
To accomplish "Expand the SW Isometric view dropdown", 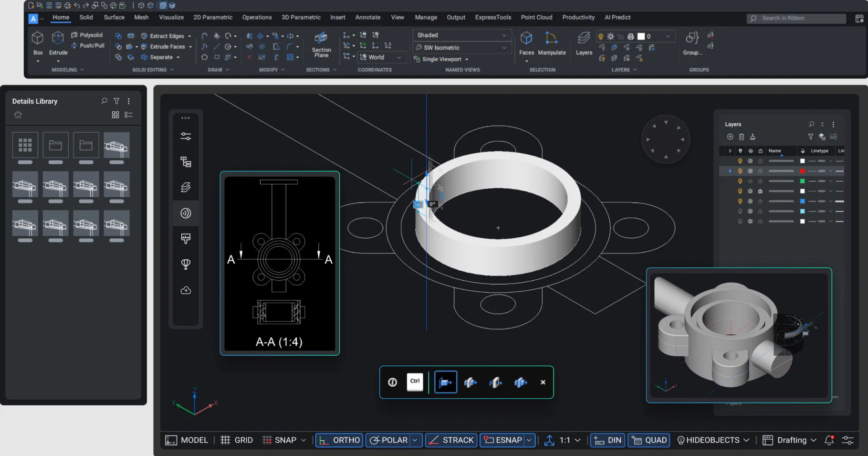I will pyautogui.click(x=461, y=48).
